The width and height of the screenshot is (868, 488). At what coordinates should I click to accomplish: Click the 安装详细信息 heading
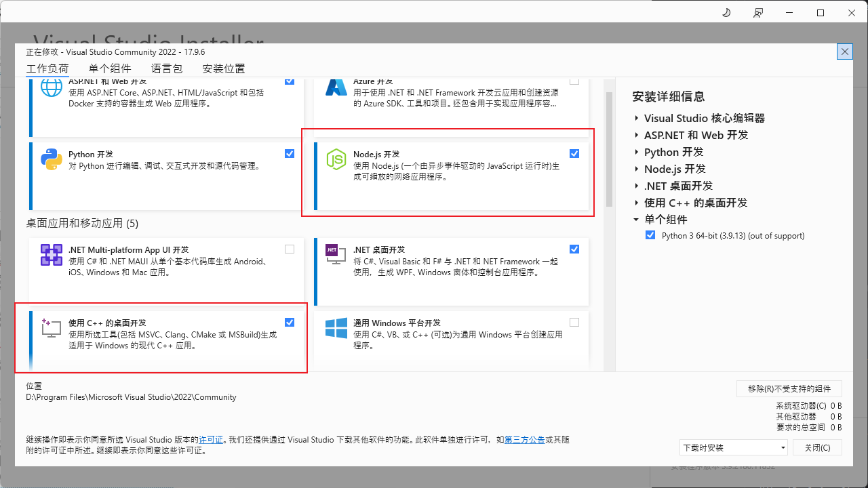[669, 96]
